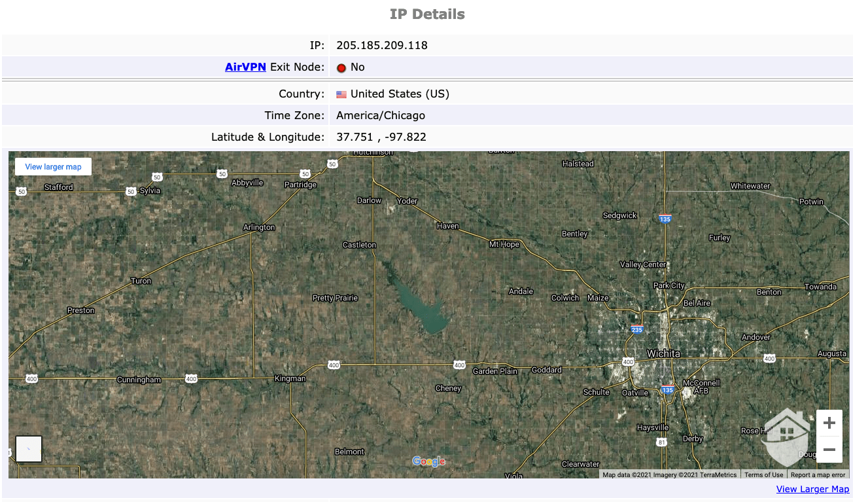The height and width of the screenshot is (502, 868).
Task: Click the View larger map button
Action: 53,167
